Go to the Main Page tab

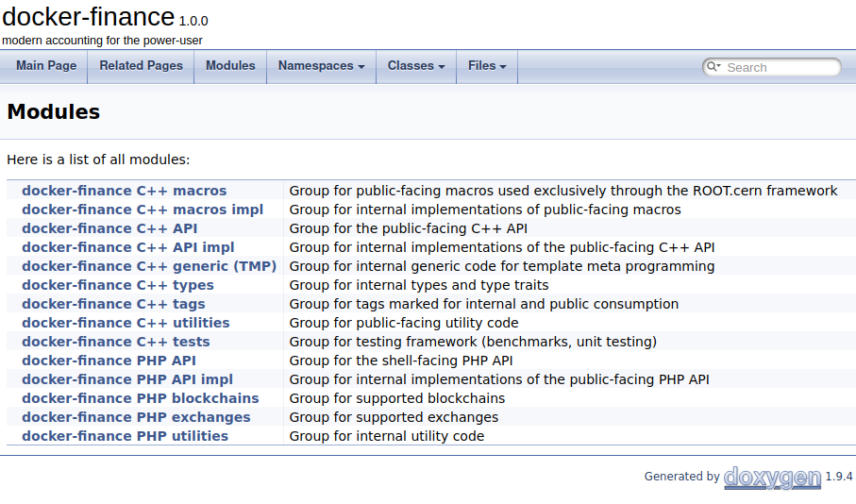click(46, 66)
